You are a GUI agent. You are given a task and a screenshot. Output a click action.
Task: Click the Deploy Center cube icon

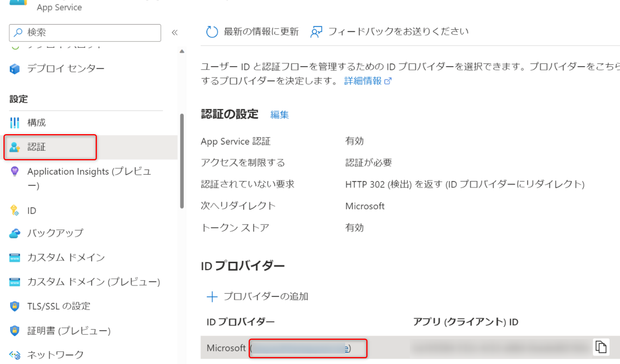(x=15, y=69)
